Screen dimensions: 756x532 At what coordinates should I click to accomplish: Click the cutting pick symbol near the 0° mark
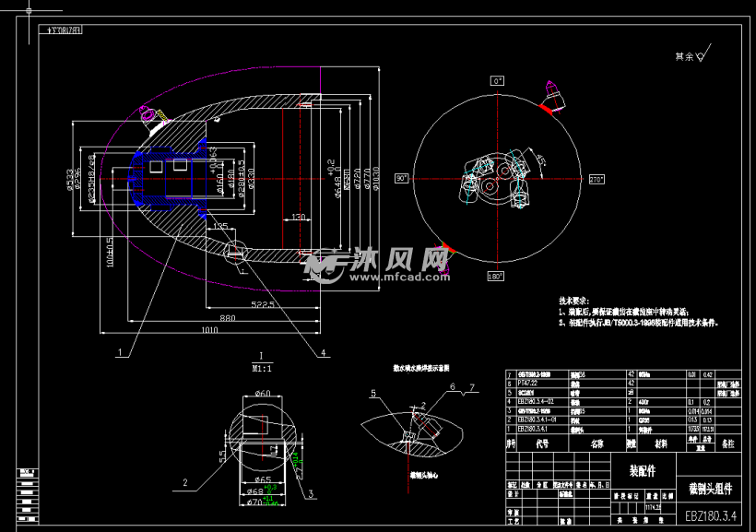tap(556, 94)
